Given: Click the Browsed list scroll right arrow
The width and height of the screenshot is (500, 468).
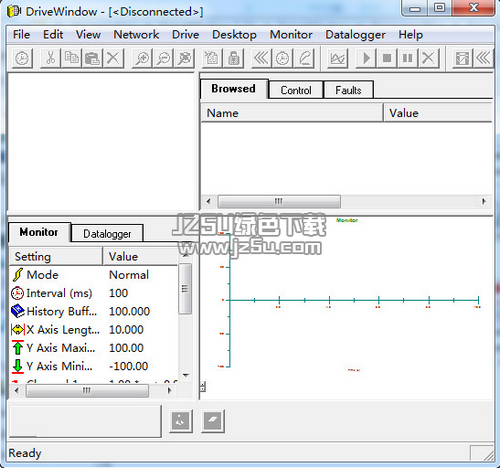Looking at the screenshot, I should 484,201.
